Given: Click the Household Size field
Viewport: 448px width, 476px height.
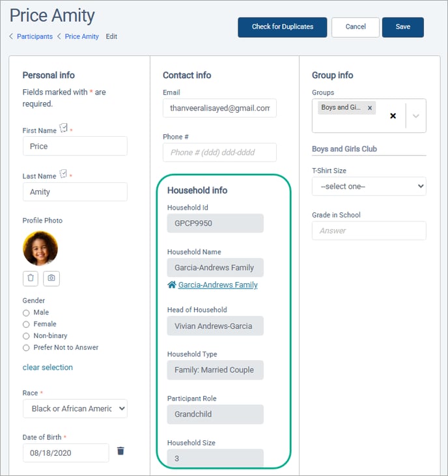Looking at the screenshot, I should 215,458.
